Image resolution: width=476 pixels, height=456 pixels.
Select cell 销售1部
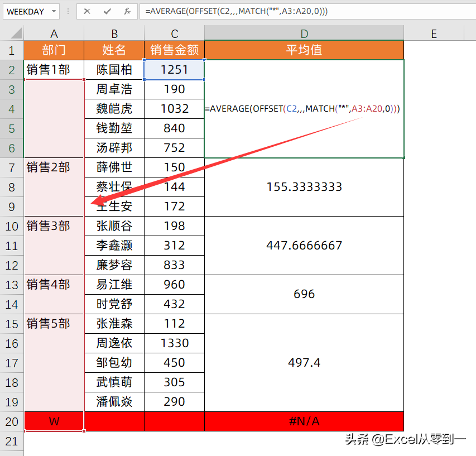pyautogui.click(x=54, y=70)
